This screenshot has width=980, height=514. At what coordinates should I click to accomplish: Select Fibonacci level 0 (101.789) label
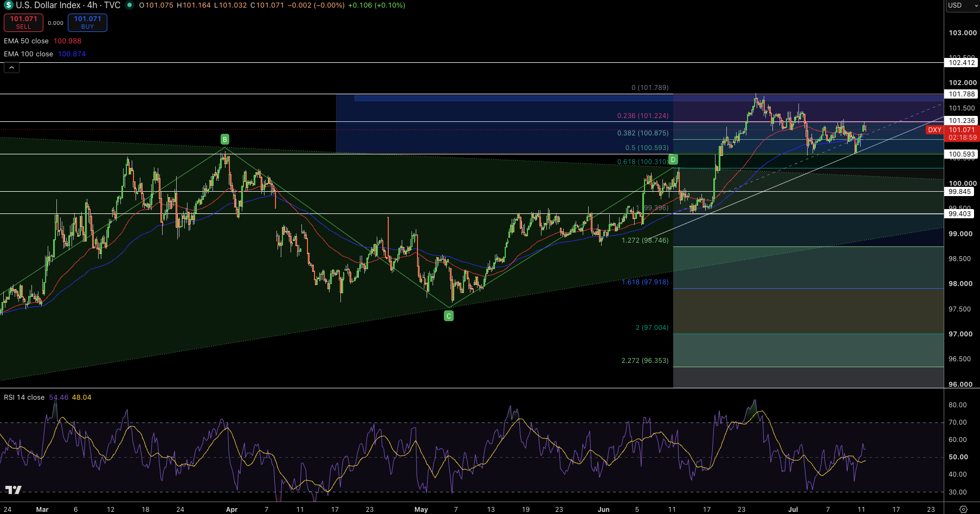click(650, 88)
